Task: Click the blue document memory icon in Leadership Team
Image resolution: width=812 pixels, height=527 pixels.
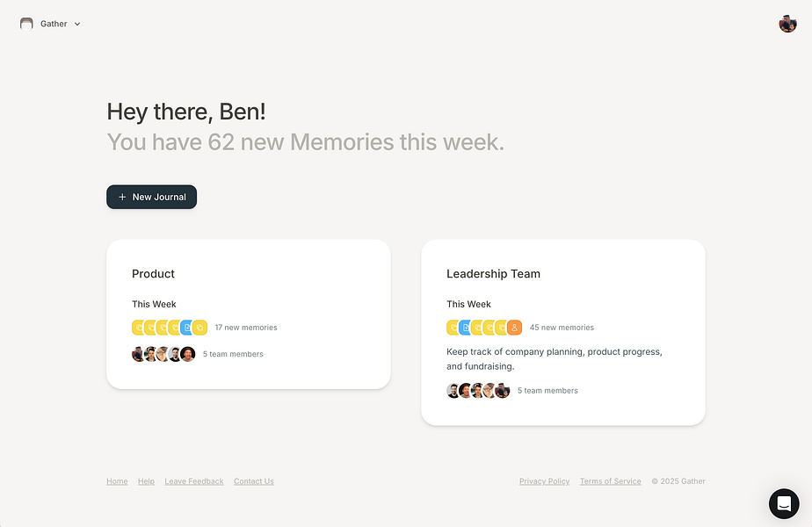Action: tap(465, 328)
